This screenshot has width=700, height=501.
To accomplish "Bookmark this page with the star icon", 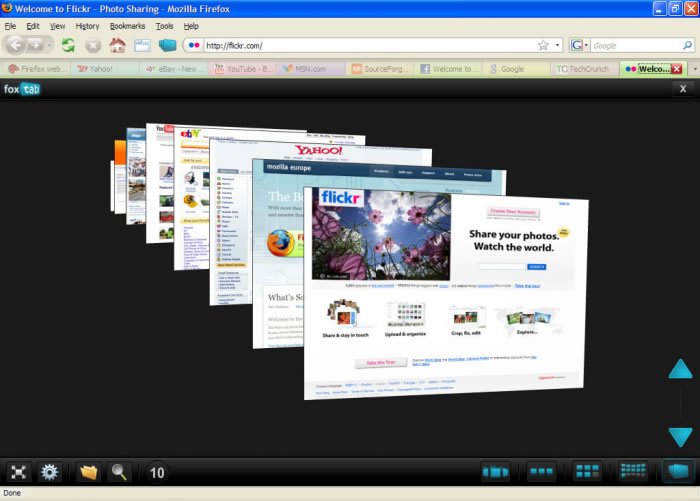I will [x=543, y=45].
